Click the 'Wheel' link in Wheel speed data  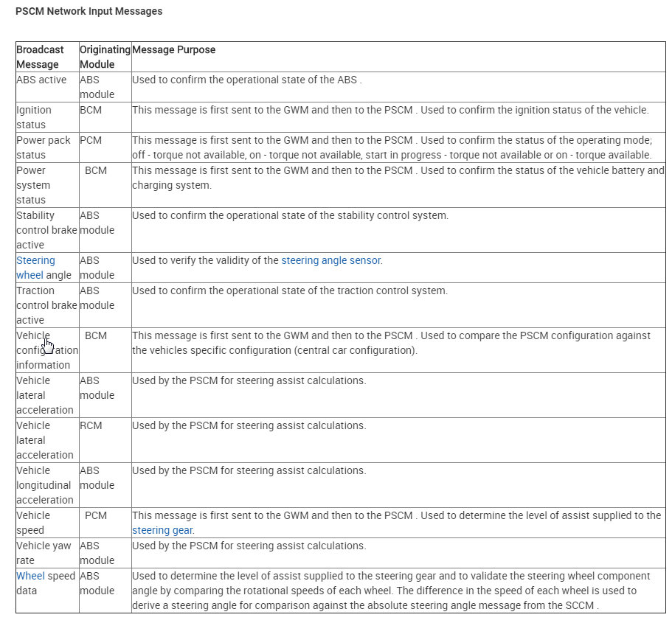[30, 576]
